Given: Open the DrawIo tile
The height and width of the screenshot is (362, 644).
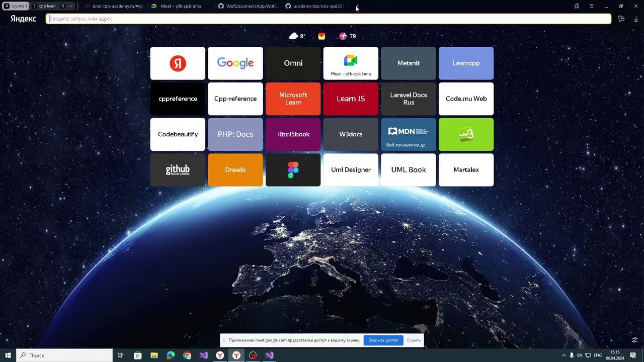Looking at the screenshot, I should (235, 170).
